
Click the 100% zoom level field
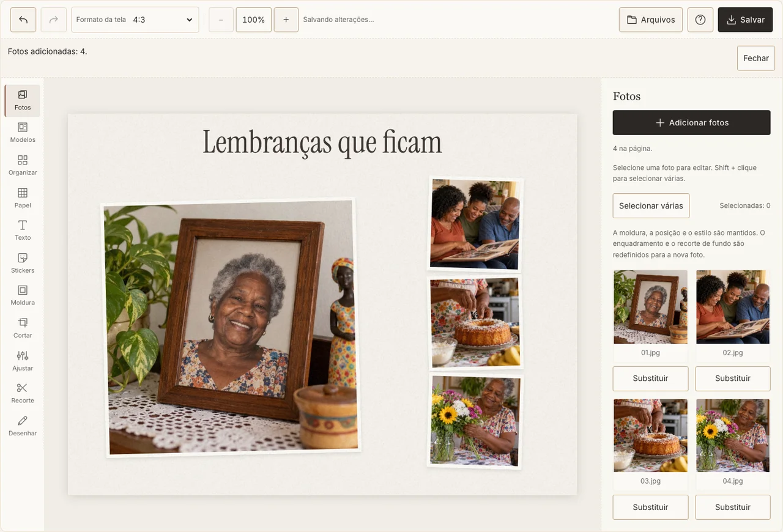coord(254,20)
